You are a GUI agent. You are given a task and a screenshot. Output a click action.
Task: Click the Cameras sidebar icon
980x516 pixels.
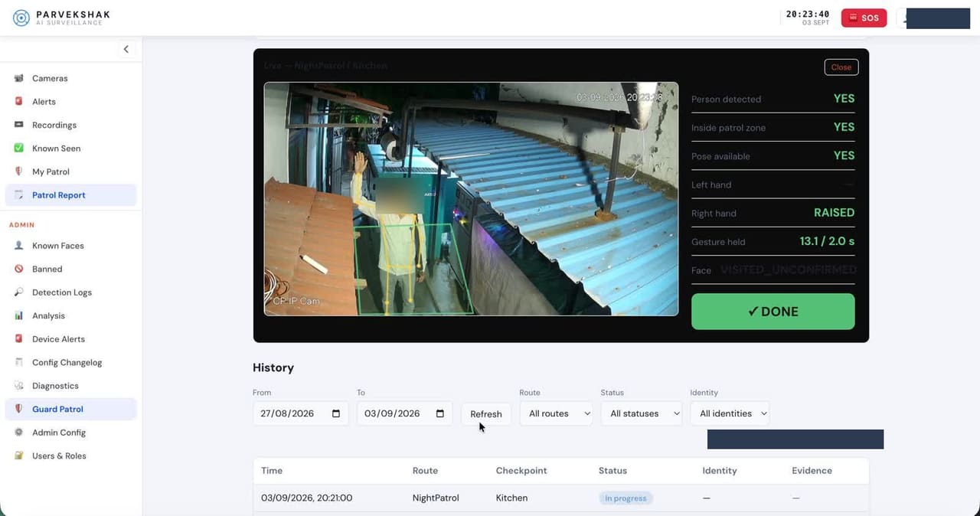pos(18,78)
